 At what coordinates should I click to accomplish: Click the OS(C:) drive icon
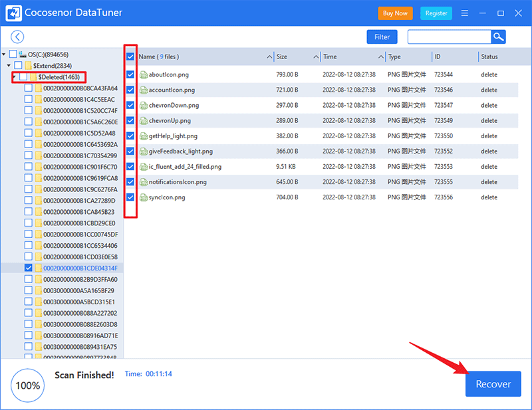23,54
